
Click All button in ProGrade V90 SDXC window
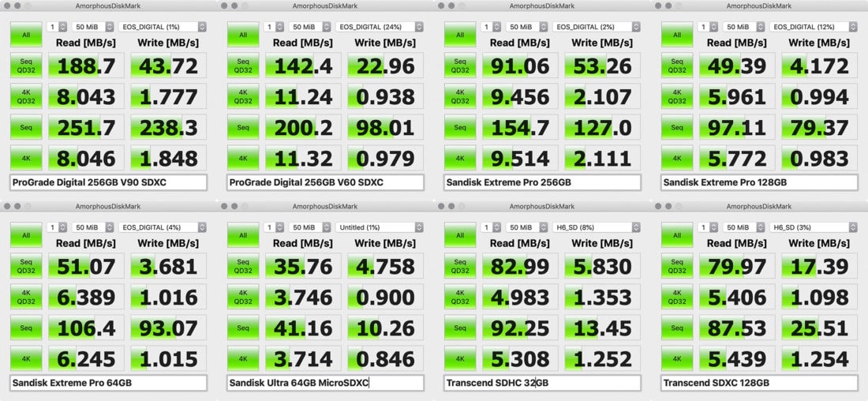coord(25,35)
